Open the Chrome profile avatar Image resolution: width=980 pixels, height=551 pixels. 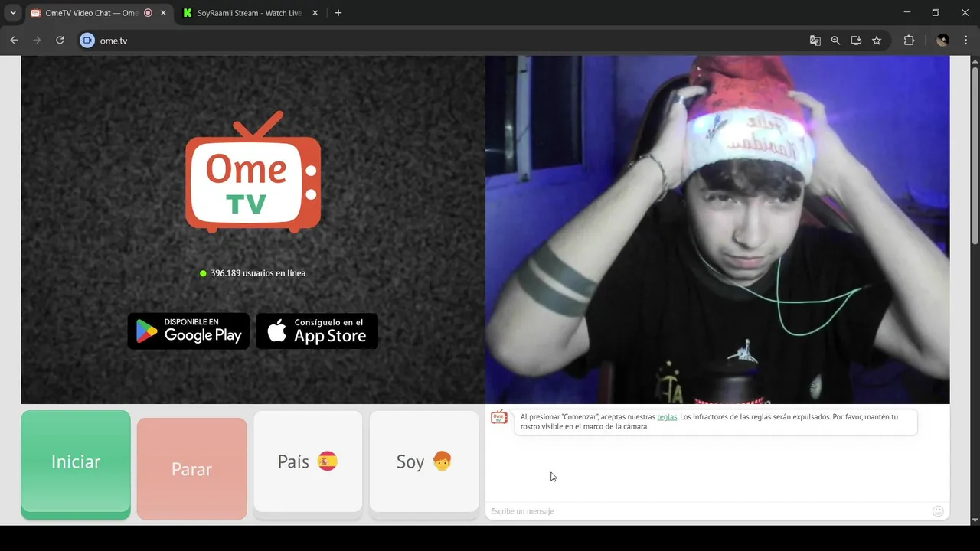click(942, 41)
